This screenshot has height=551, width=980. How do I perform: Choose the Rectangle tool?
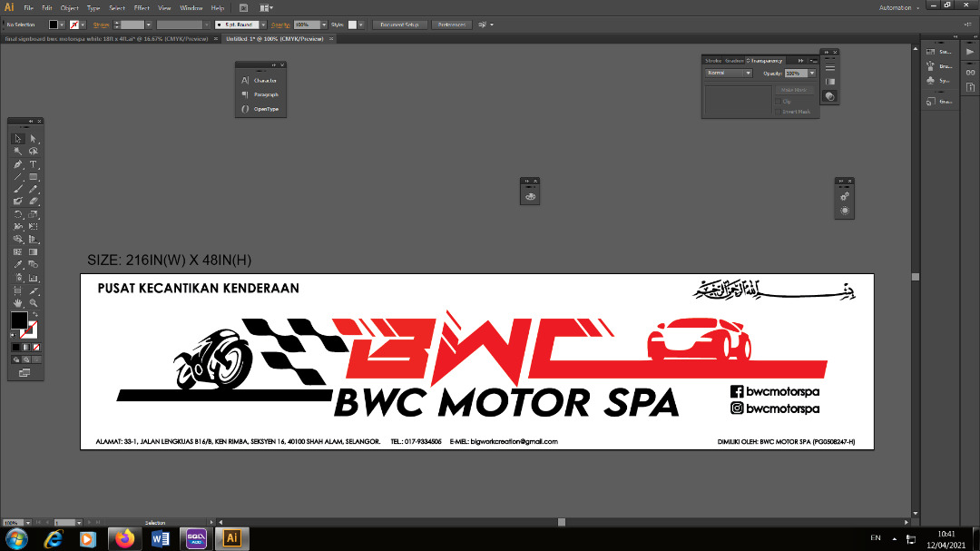[x=34, y=177]
